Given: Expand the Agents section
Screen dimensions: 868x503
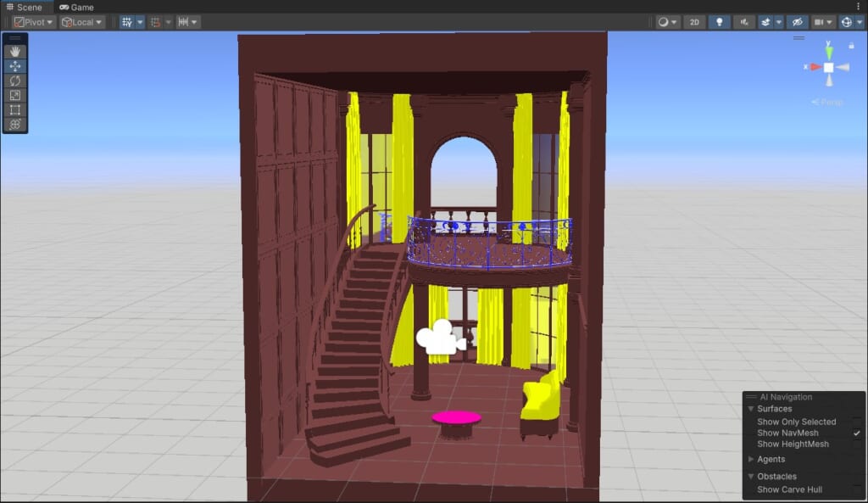Looking at the screenshot, I should tap(751, 459).
